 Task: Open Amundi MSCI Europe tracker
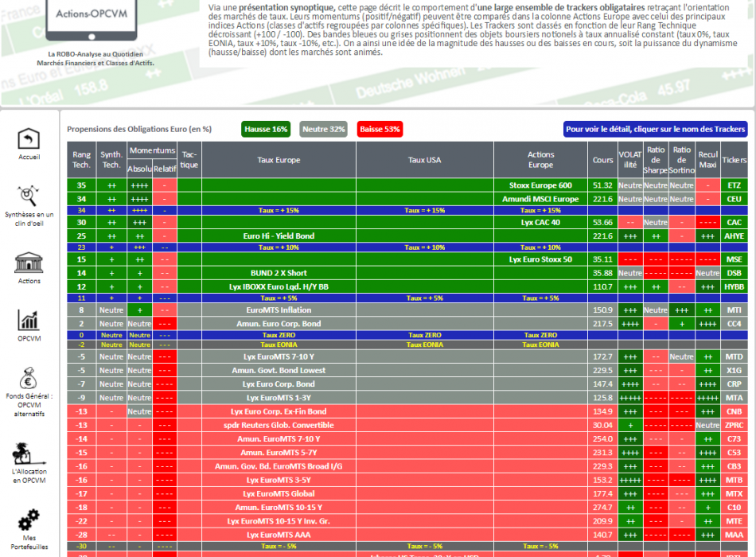[x=540, y=199]
